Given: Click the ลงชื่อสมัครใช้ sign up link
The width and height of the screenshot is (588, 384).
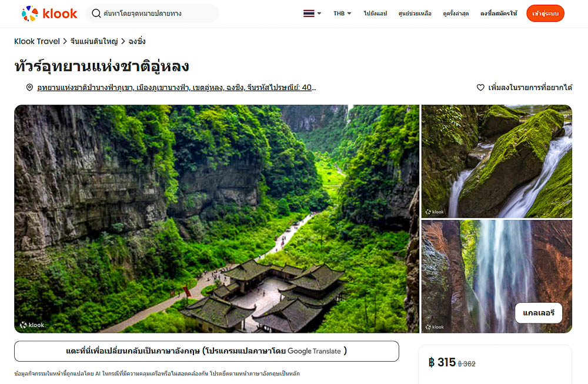Looking at the screenshot, I should 499,14.
